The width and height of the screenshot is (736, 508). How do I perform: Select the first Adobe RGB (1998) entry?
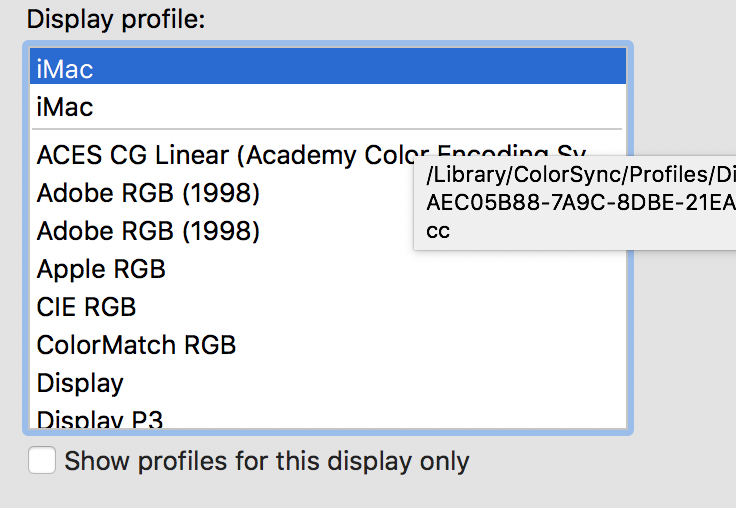point(148,193)
